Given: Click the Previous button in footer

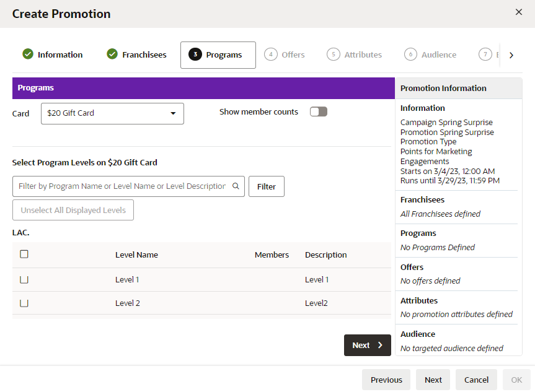Looking at the screenshot, I should tap(386, 380).
